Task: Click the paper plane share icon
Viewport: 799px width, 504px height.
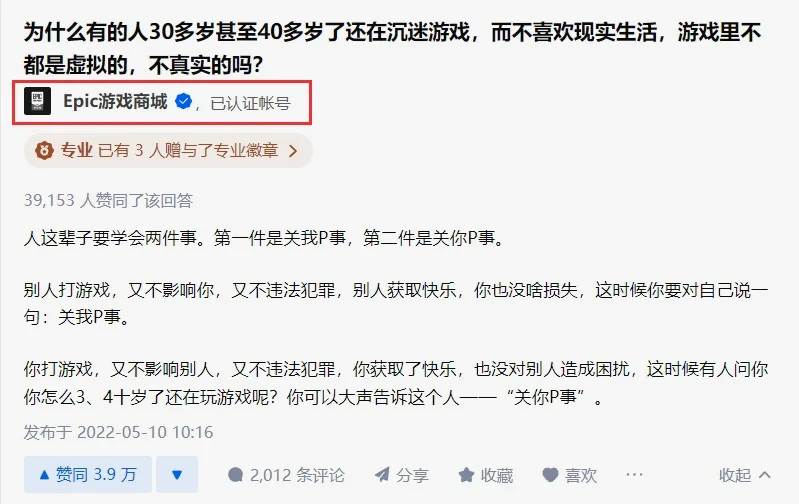Action: coord(382,474)
